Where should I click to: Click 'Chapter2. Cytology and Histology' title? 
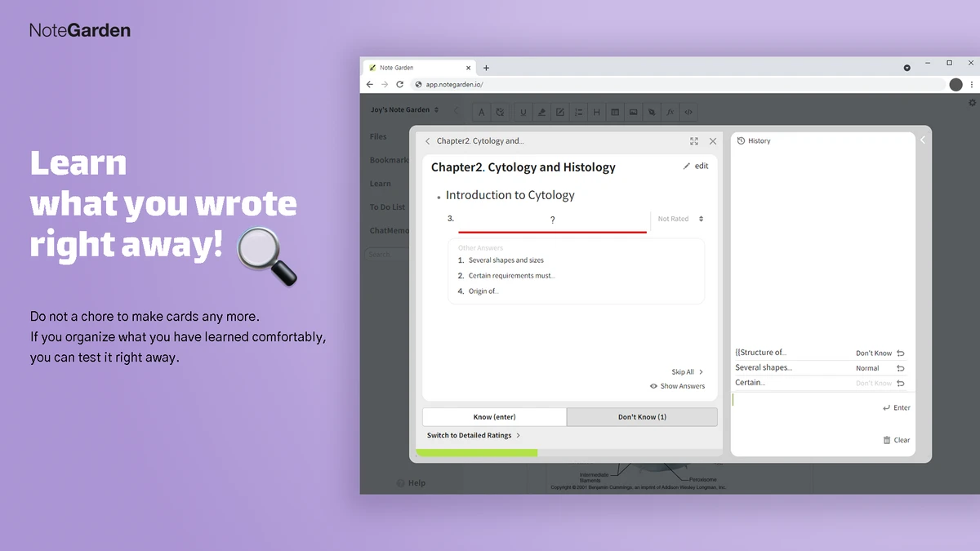(x=523, y=167)
